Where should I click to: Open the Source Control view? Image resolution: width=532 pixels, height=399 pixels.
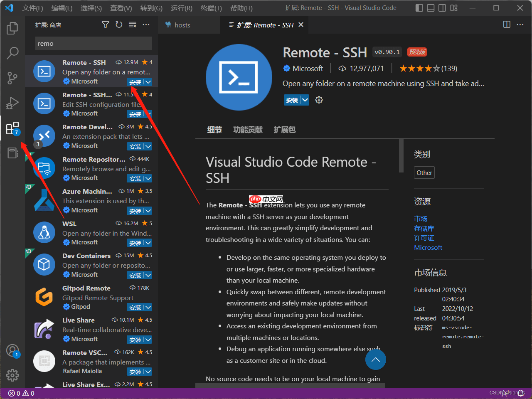pos(12,78)
